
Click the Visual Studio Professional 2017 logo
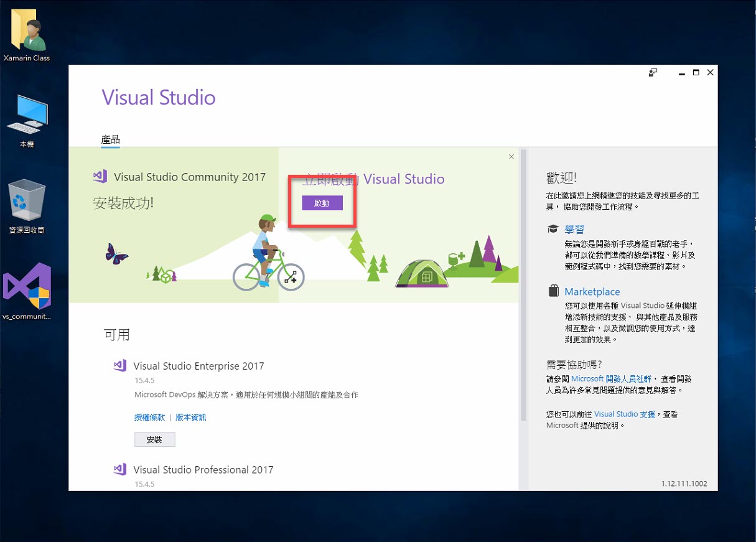tap(120, 469)
